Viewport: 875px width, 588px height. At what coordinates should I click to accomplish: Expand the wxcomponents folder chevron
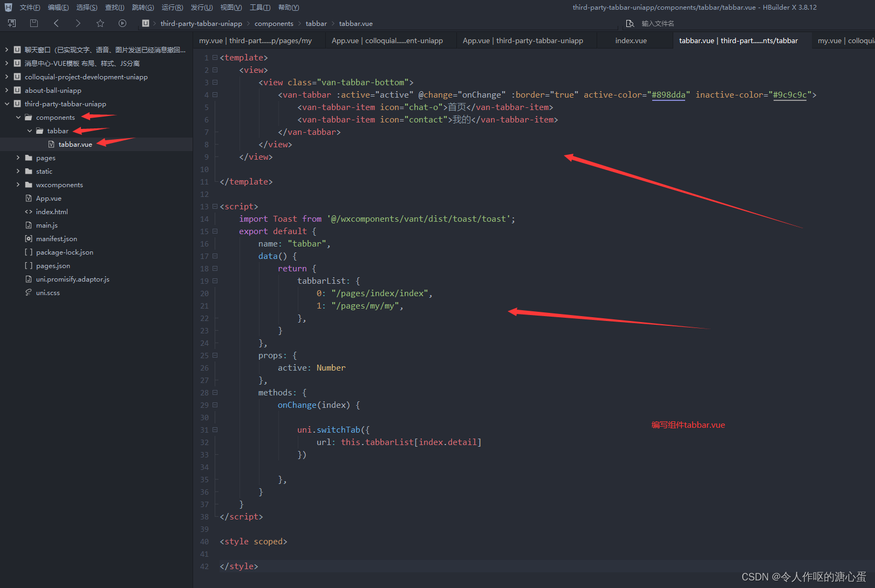pyautogui.click(x=18, y=184)
